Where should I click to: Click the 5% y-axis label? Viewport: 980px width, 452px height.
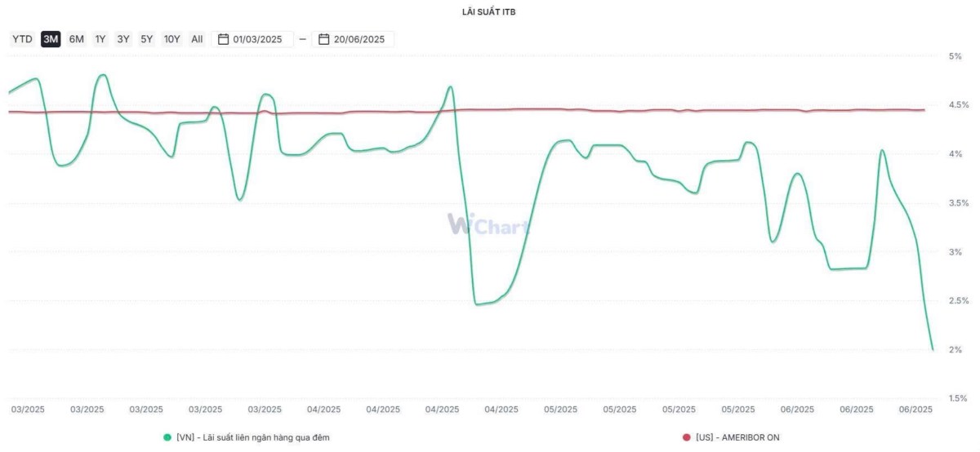point(955,56)
